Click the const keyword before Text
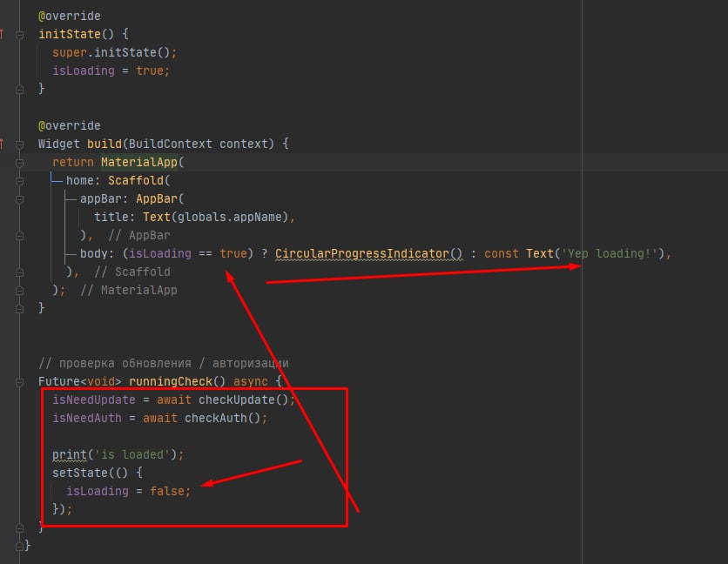 coord(502,253)
